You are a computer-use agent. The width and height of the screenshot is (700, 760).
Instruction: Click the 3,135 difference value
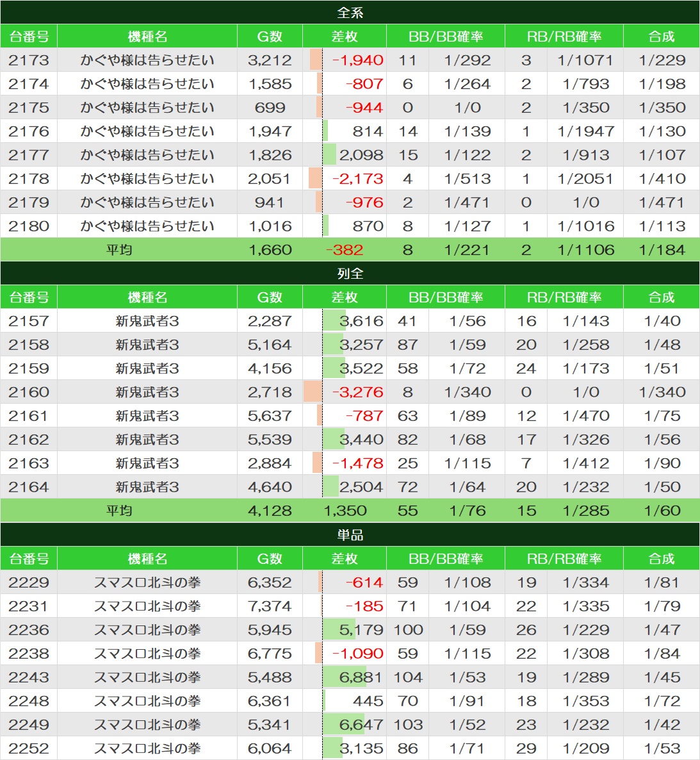tap(361, 748)
